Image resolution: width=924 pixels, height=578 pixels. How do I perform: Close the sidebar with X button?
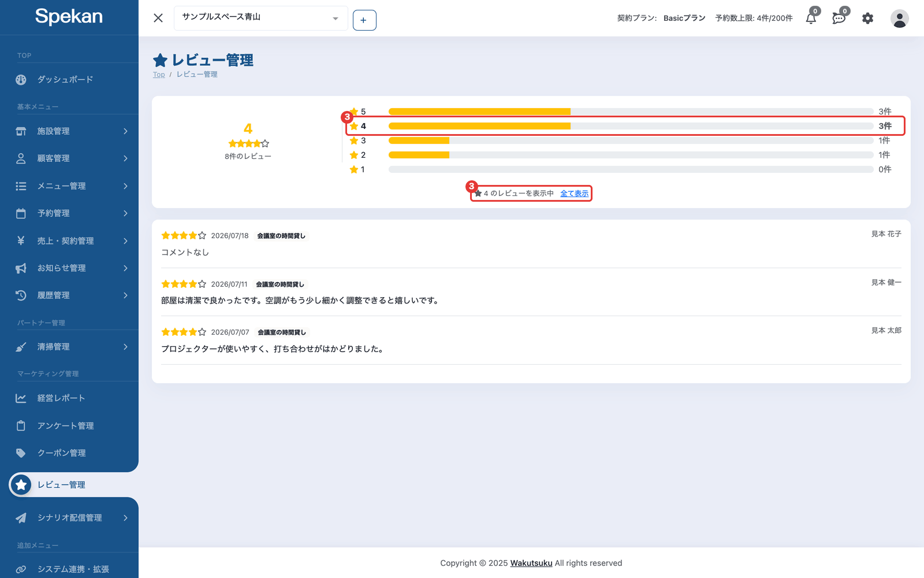click(158, 18)
